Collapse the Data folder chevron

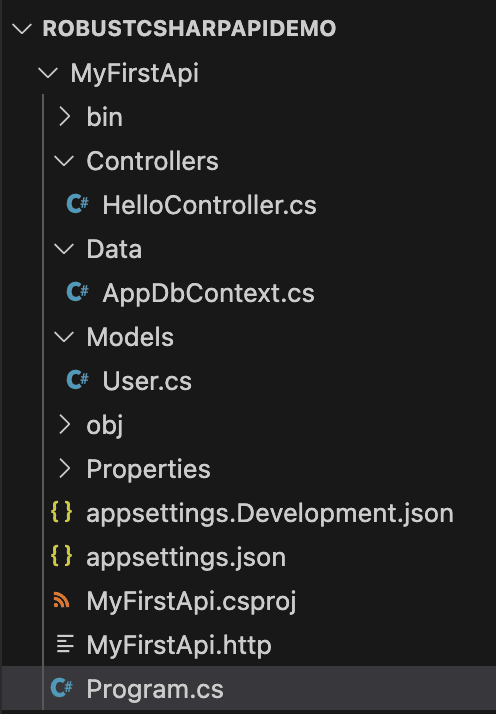tap(64, 249)
